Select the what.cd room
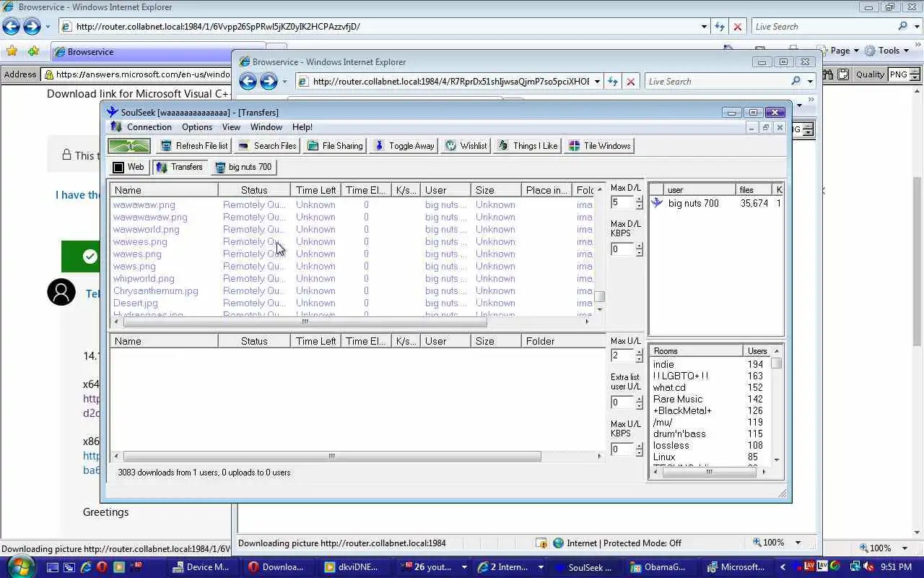The width and height of the screenshot is (924, 578). [x=669, y=387]
